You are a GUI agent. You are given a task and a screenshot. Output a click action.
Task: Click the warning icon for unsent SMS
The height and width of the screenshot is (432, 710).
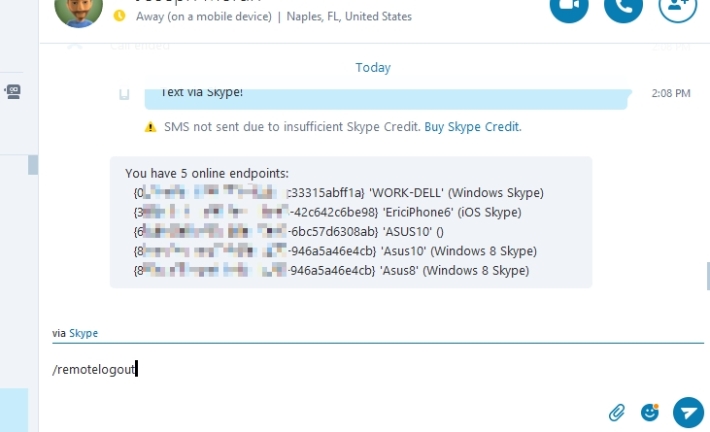(x=150, y=127)
